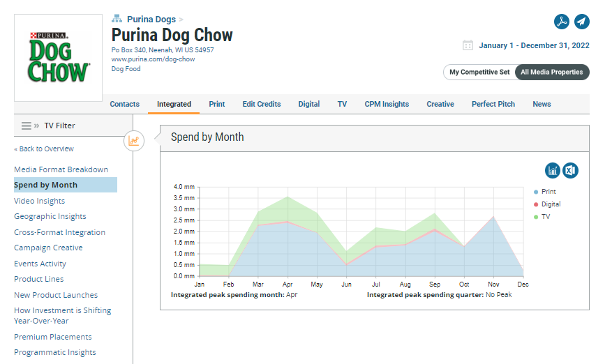The width and height of the screenshot is (612, 364).
Task: Open Geographic Insights in sidebar
Action: point(50,216)
